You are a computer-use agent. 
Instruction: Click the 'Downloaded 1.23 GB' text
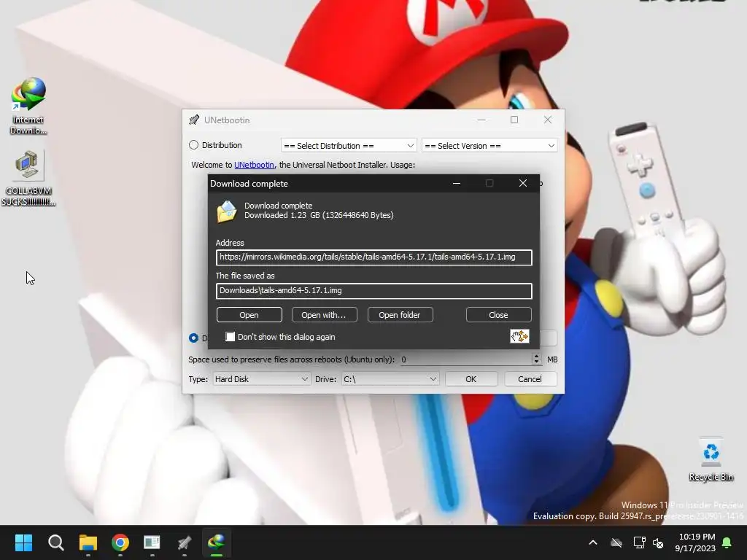tap(319, 215)
